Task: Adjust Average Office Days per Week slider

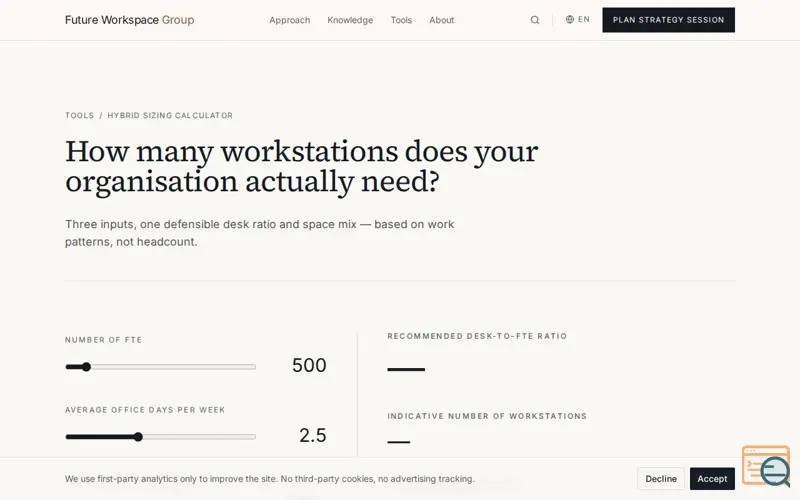Action: point(160,437)
